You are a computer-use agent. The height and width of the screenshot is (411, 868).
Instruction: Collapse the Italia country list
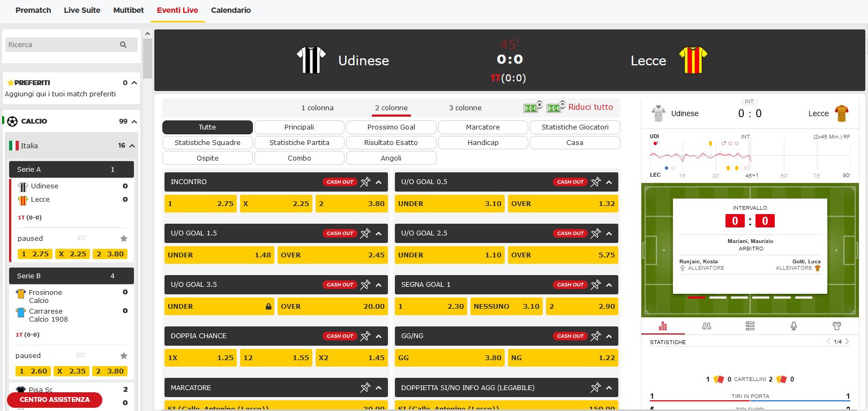(x=132, y=146)
